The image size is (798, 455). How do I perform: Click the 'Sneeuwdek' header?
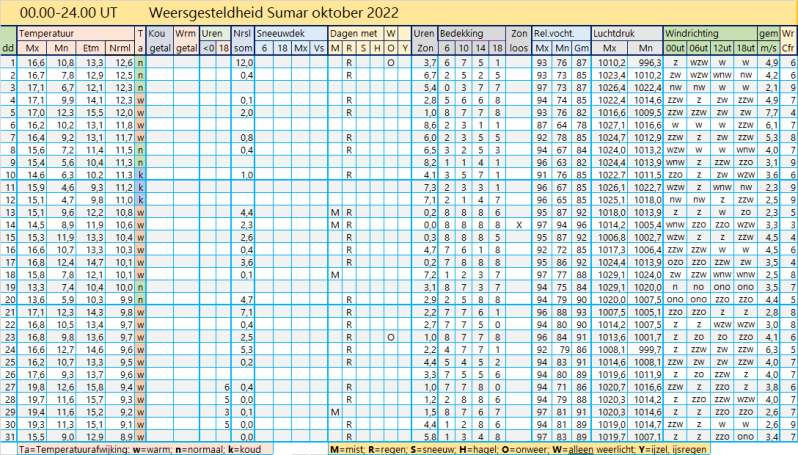click(280, 34)
